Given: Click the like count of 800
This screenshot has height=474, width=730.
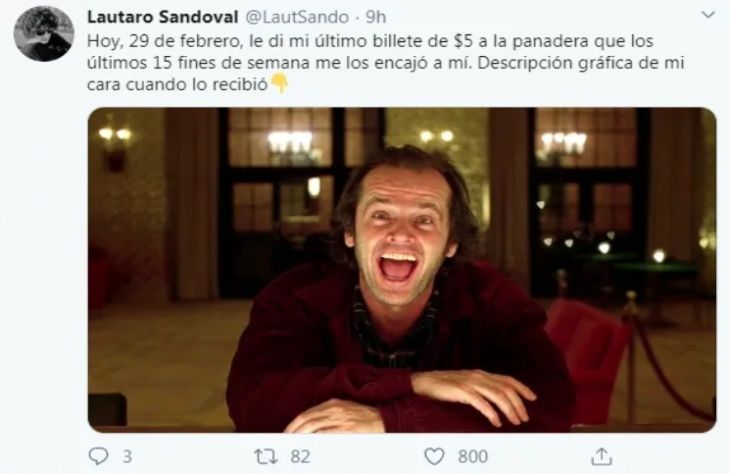Looking at the screenshot, I should 473,456.
